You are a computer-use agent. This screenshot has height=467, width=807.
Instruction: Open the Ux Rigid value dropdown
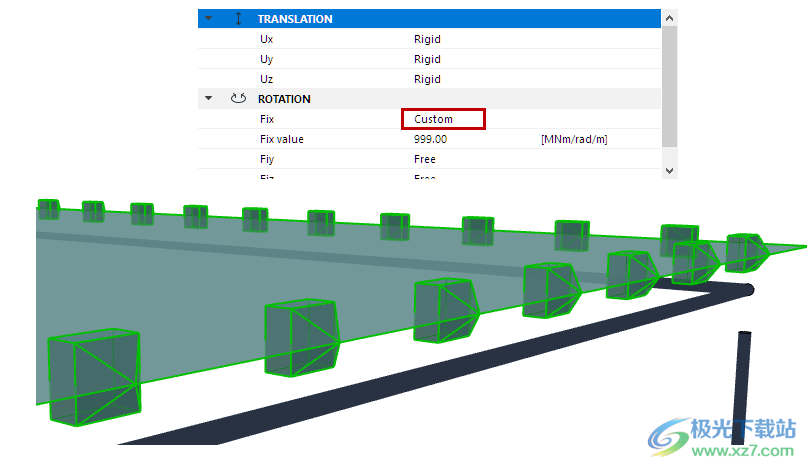coord(427,39)
